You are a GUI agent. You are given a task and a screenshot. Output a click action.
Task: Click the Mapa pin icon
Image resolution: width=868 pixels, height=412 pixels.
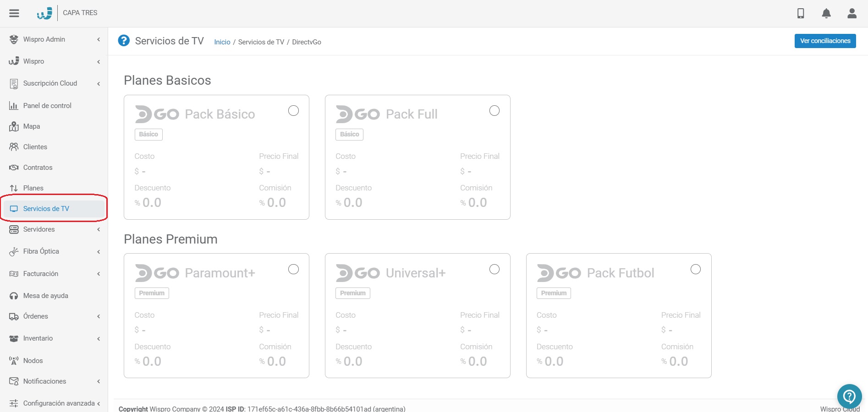click(x=14, y=126)
